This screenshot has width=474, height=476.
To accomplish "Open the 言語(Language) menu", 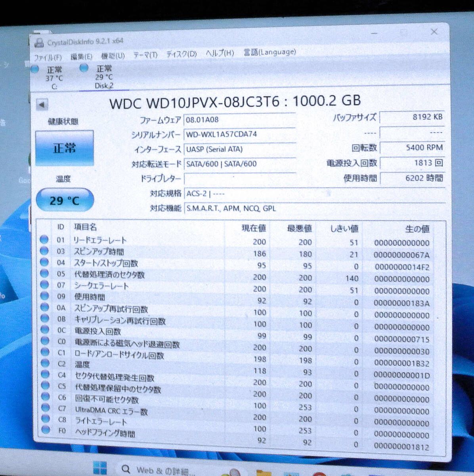I will point(269,52).
